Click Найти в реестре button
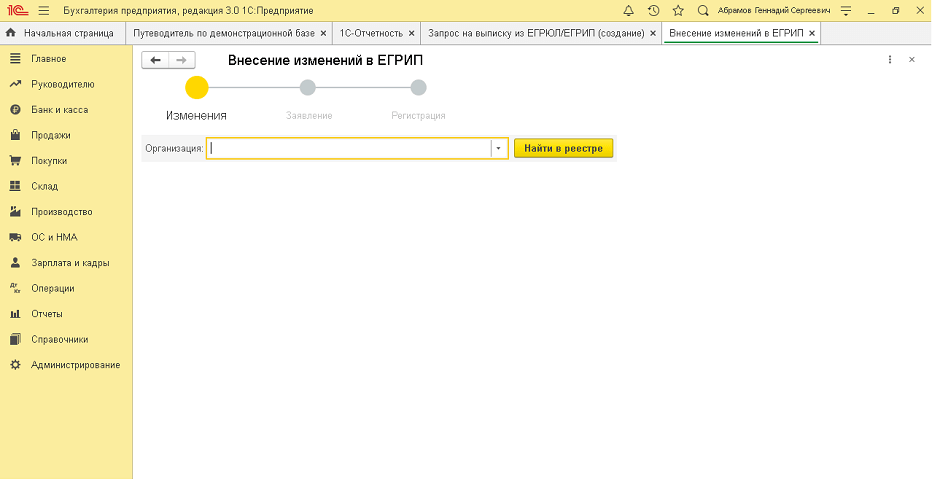Viewport: 940px width, 487px height. pos(564,148)
